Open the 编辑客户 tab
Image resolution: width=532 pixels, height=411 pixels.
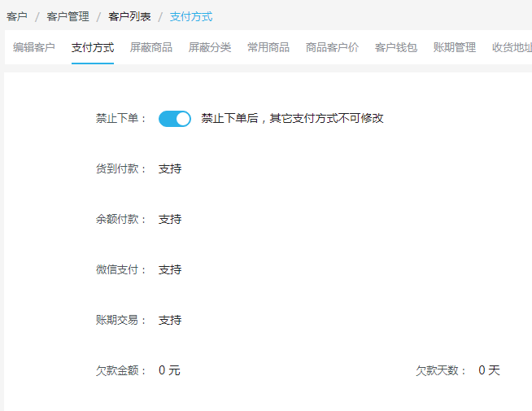[34, 47]
